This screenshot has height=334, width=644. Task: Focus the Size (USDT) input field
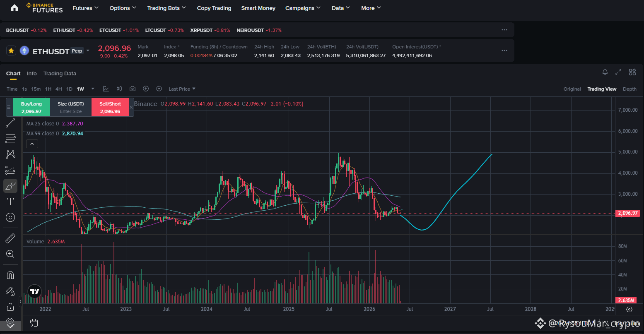[x=71, y=107]
